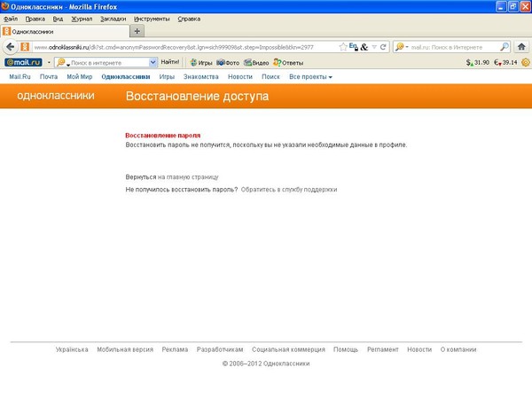Open the address bar history dropdown arrow

374,47
